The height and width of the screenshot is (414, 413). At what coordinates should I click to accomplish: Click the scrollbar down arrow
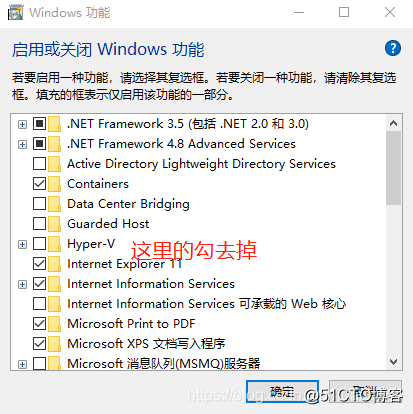pos(393,362)
